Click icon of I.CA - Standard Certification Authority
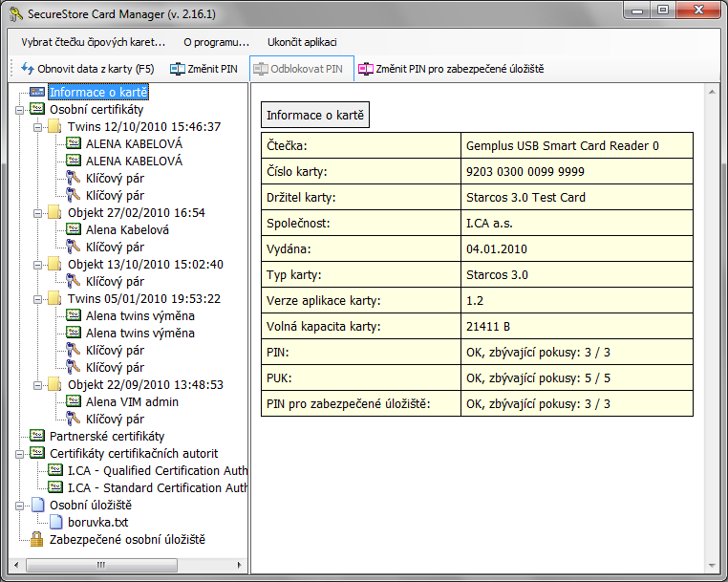The width and height of the screenshot is (728, 582). point(55,486)
